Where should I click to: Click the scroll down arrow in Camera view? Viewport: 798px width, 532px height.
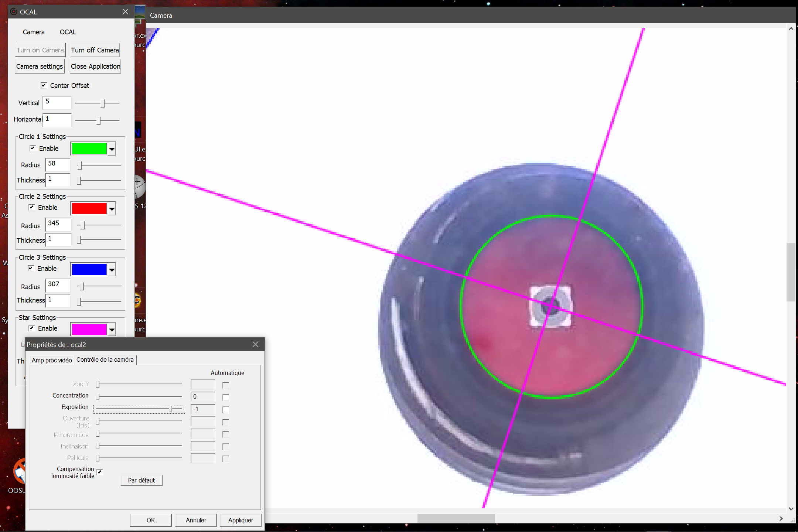[x=791, y=509]
